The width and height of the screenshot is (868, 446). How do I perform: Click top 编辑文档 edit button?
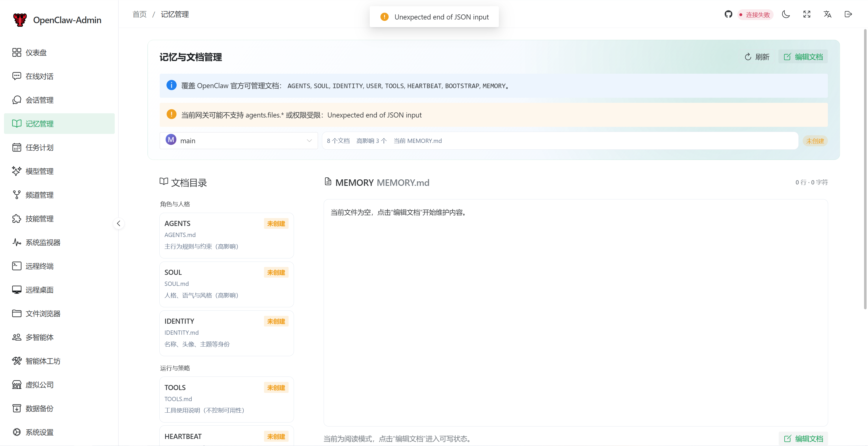coord(803,57)
